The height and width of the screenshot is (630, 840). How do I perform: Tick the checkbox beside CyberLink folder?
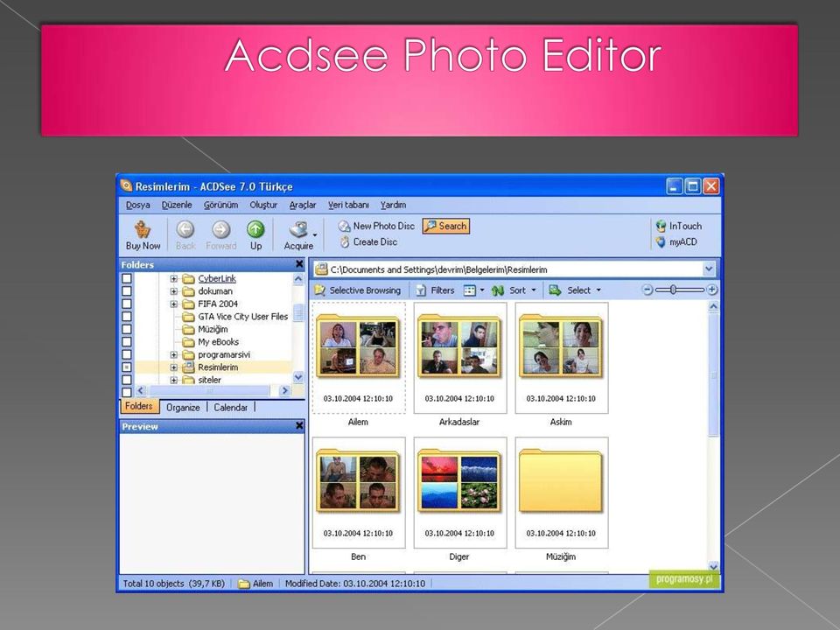pyautogui.click(x=126, y=278)
